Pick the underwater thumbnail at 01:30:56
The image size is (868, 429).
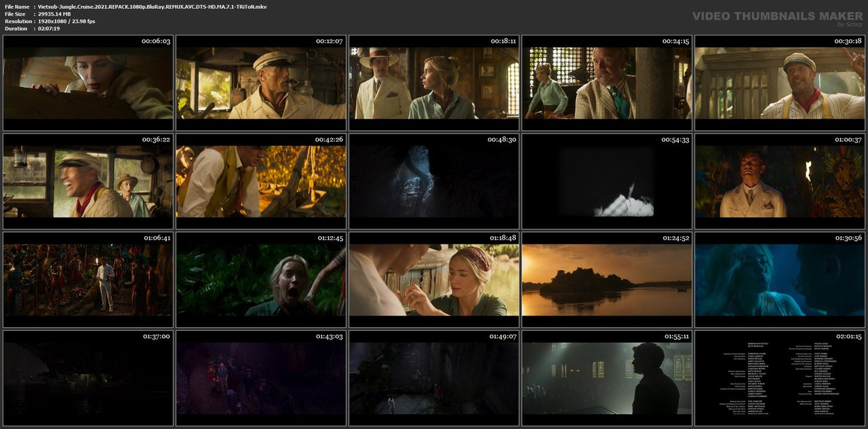(x=780, y=280)
